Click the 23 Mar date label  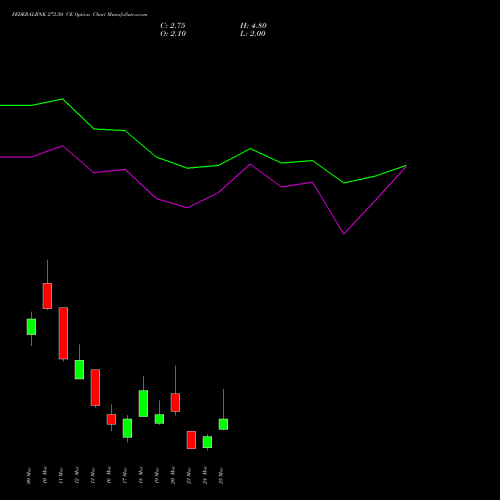pos(189,476)
